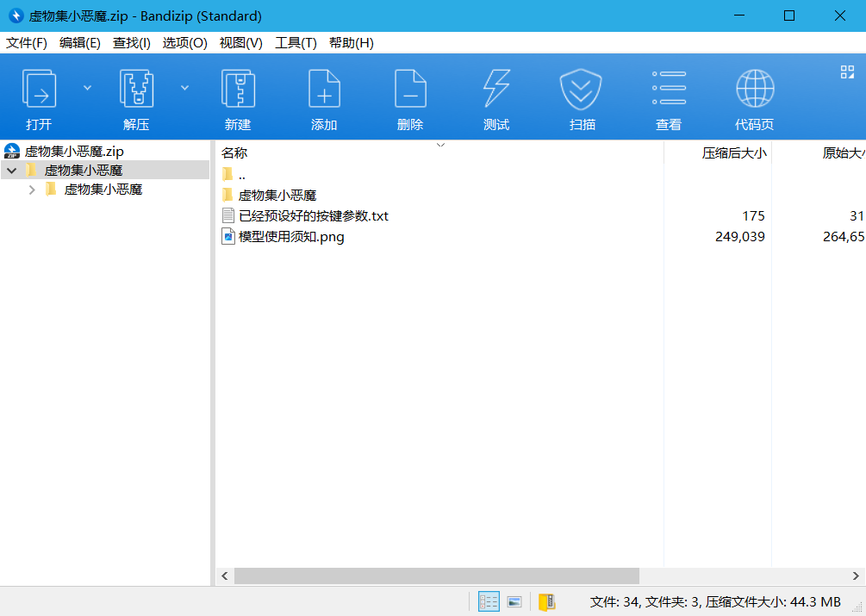Select 模型使用须知.png file
The width and height of the screenshot is (866, 616).
(x=291, y=237)
